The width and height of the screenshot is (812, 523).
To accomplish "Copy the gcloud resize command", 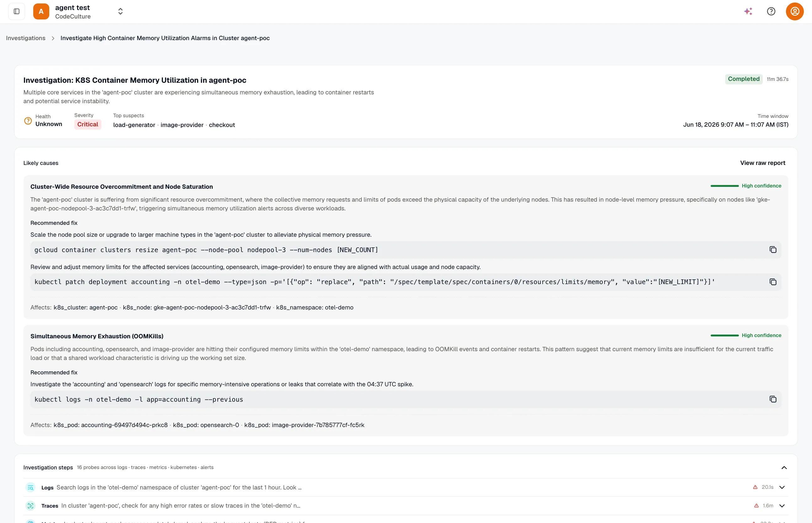I will pos(772,250).
